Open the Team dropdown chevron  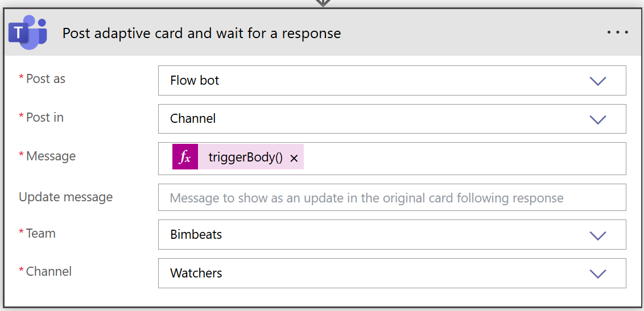(597, 235)
